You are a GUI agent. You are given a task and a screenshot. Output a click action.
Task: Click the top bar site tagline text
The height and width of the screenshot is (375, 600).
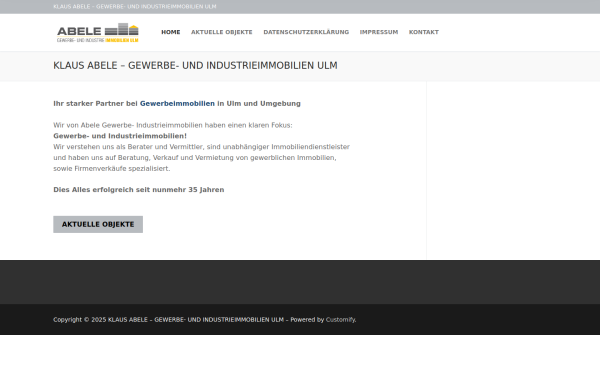tap(135, 7)
